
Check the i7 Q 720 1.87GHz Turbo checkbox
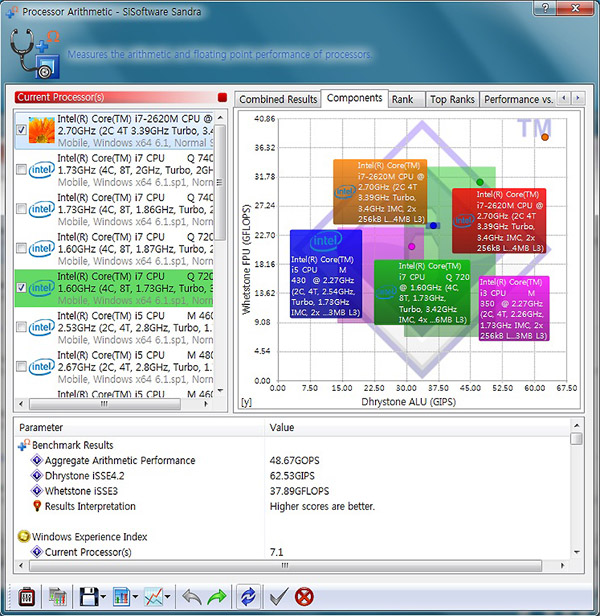point(21,248)
